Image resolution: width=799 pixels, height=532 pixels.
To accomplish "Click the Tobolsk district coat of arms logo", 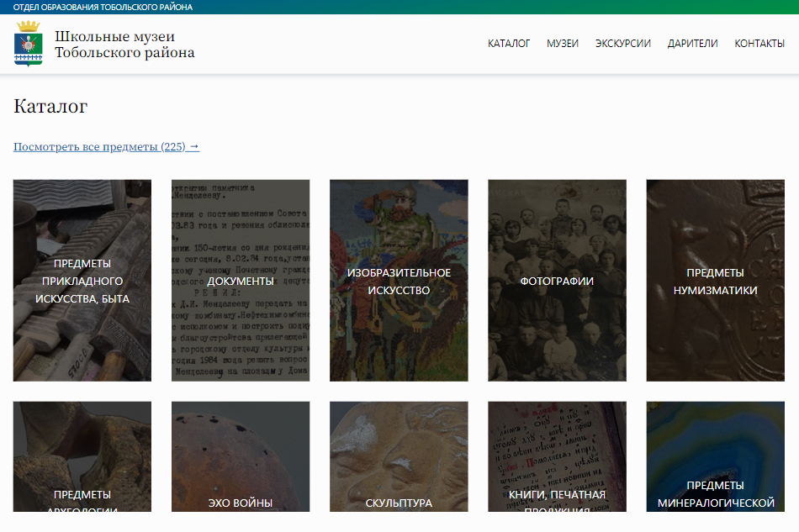I will pos(28,45).
